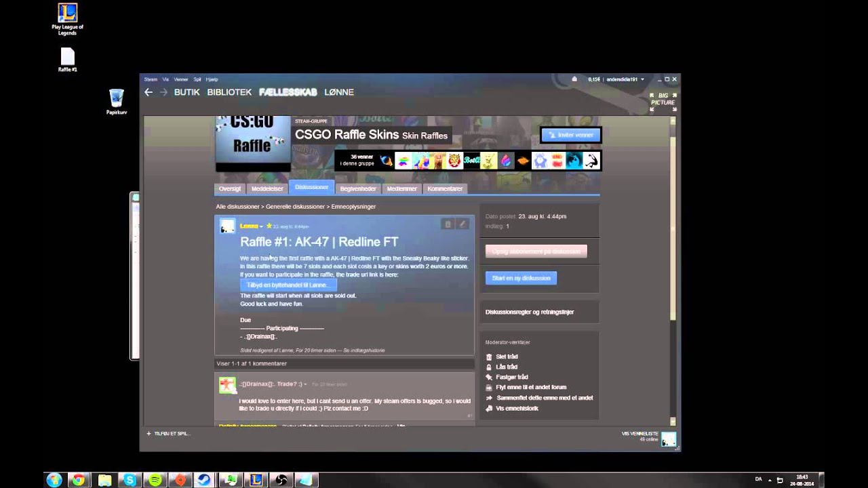Image resolution: width=868 pixels, height=488 pixels.
Task: Open Vis venneliste friends list
Action: click(x=640, y=433)
